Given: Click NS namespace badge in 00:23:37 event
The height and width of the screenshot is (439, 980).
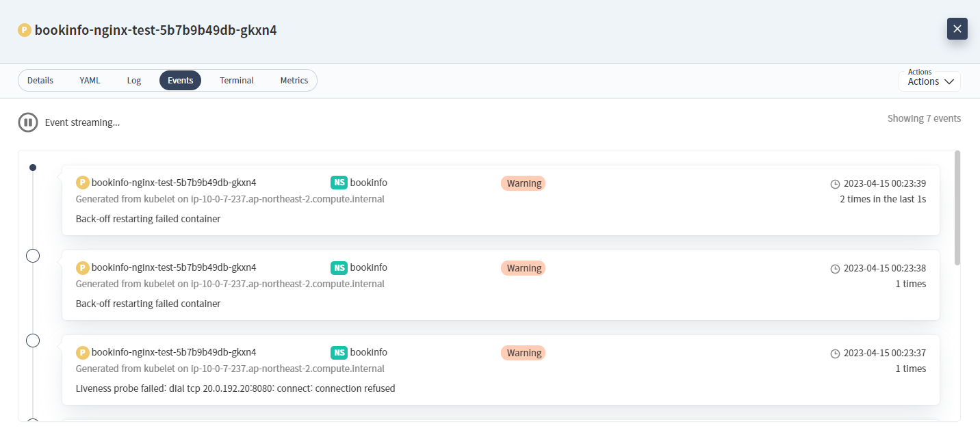Looking at the screenshot, I should [339, 352].
